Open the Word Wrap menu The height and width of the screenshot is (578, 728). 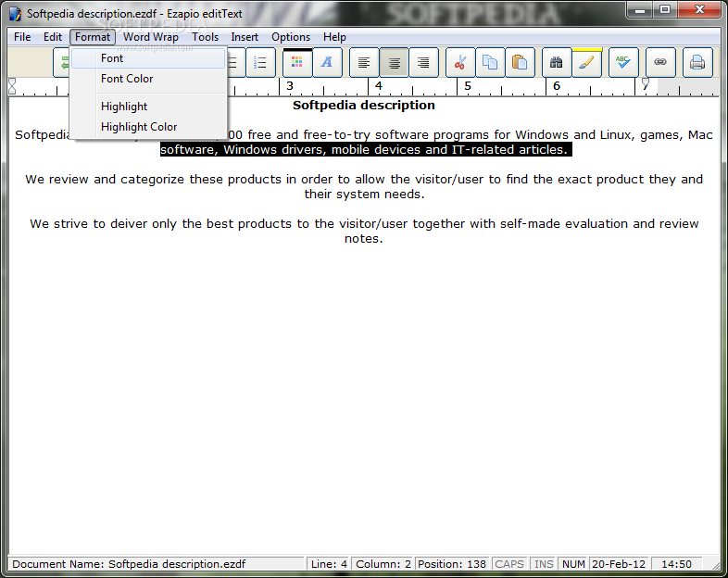tap(150, 37)
